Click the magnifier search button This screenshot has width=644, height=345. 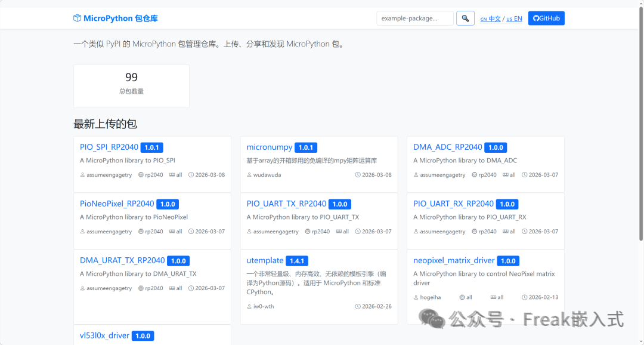[x=465, y=19]
